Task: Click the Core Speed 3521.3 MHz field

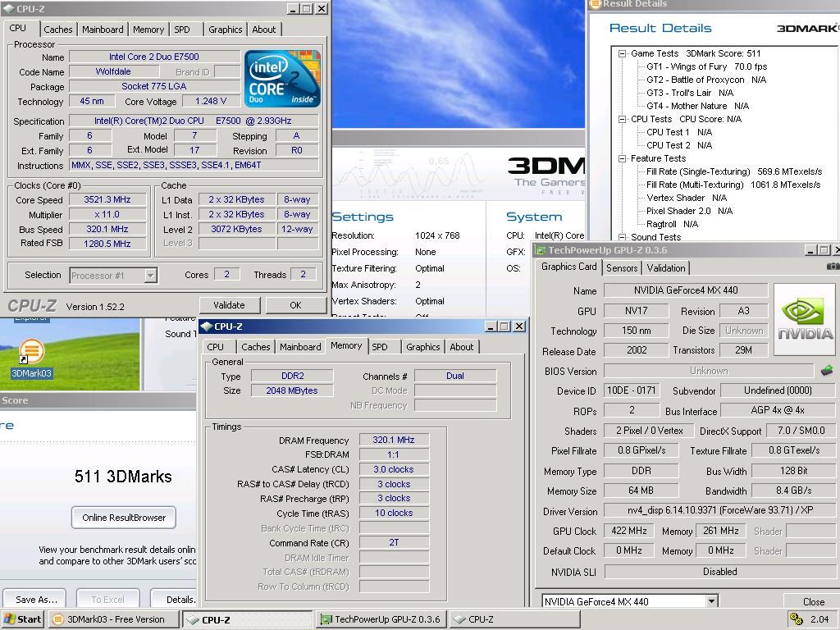Action: [107, 200]
